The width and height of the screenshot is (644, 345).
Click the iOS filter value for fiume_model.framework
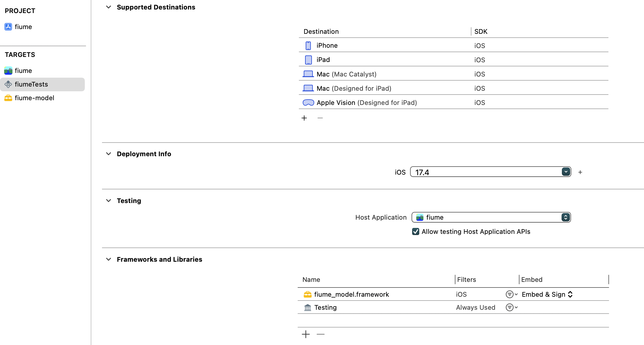(x=461, y=294)
